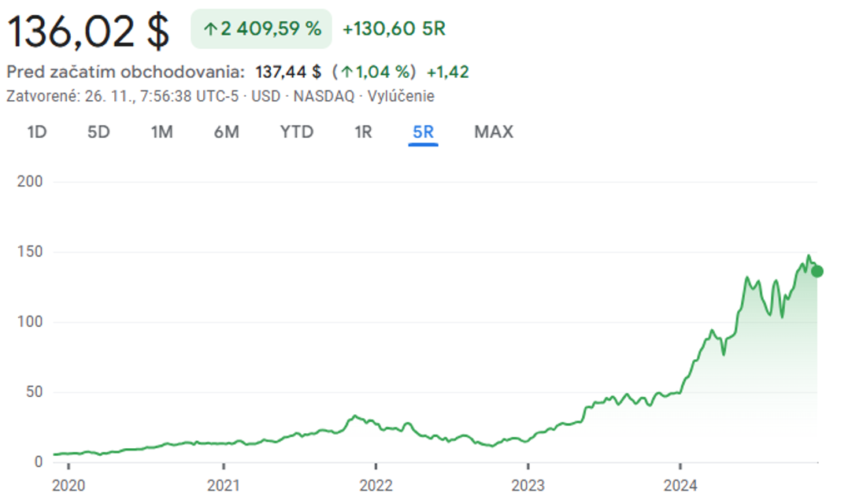This screenshot has width=852, height=504.
Task: Select the YTD range
Action: coord(297,132)
